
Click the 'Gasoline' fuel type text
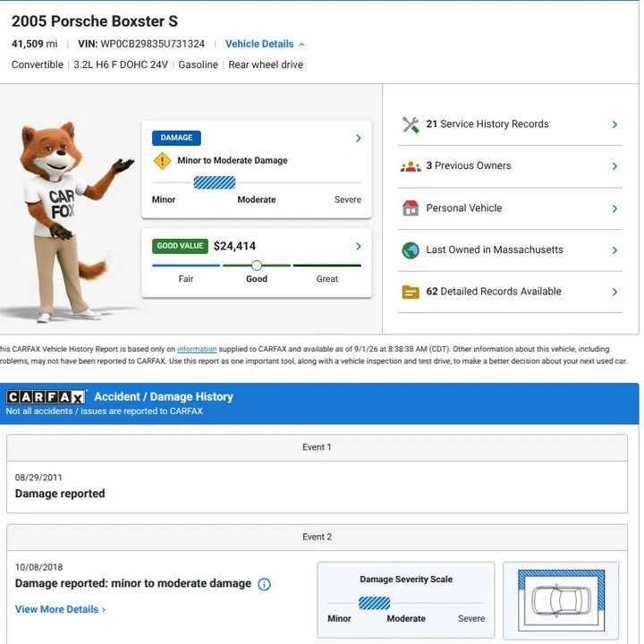pos(198,65)
